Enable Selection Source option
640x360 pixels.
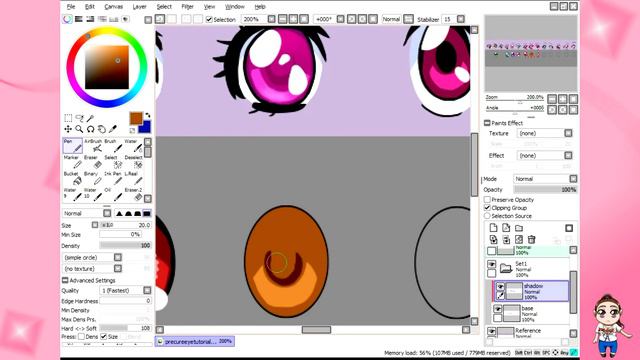point(487,216)
